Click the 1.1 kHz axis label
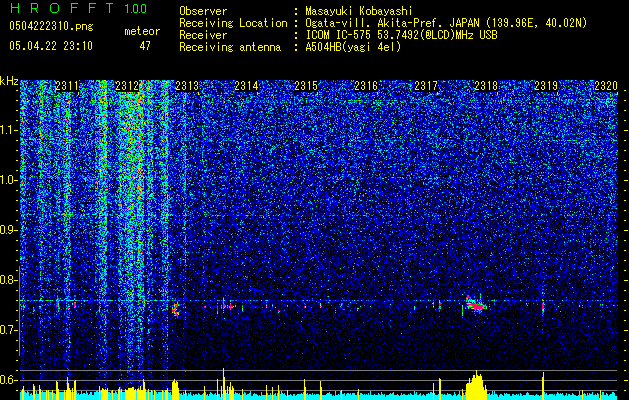The width and height of the screenshot is (629, 400). pyautogui.click(x=8, y=130)
